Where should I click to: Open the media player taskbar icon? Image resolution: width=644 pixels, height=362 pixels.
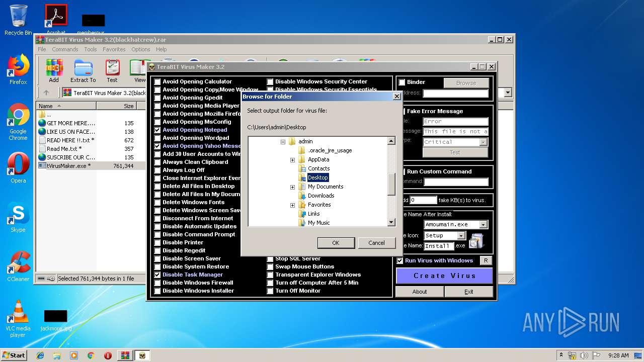[x=74, y=355]
